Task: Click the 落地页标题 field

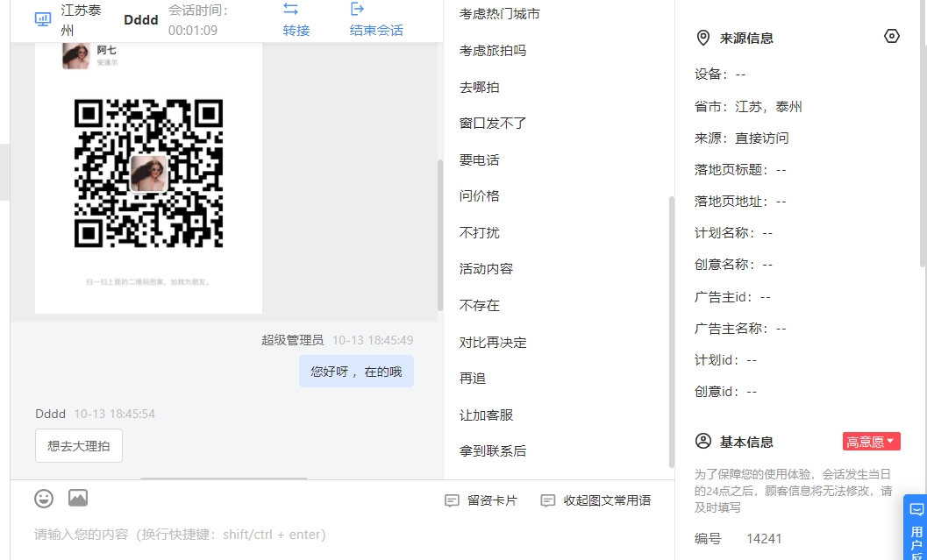Action: pyautogui.click(x=740, y=170)
